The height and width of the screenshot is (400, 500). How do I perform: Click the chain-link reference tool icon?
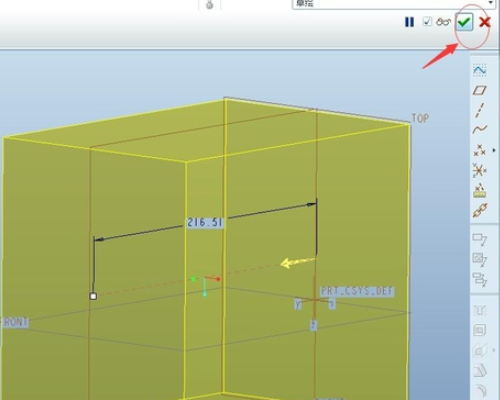pyautogui.click(x=480, y=210)
